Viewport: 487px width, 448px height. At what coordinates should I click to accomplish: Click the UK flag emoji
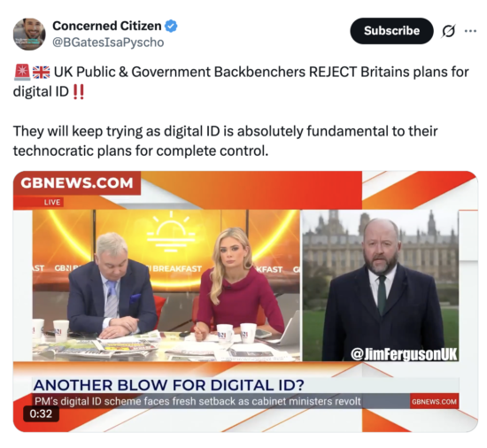[x=41, y=72]
